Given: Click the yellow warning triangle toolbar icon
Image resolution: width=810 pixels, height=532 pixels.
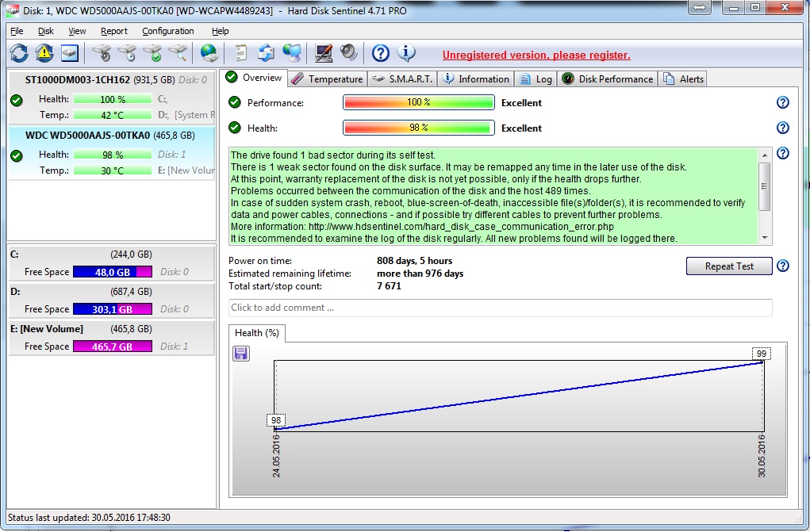Looking at the screenshot, I should (44, 53).
